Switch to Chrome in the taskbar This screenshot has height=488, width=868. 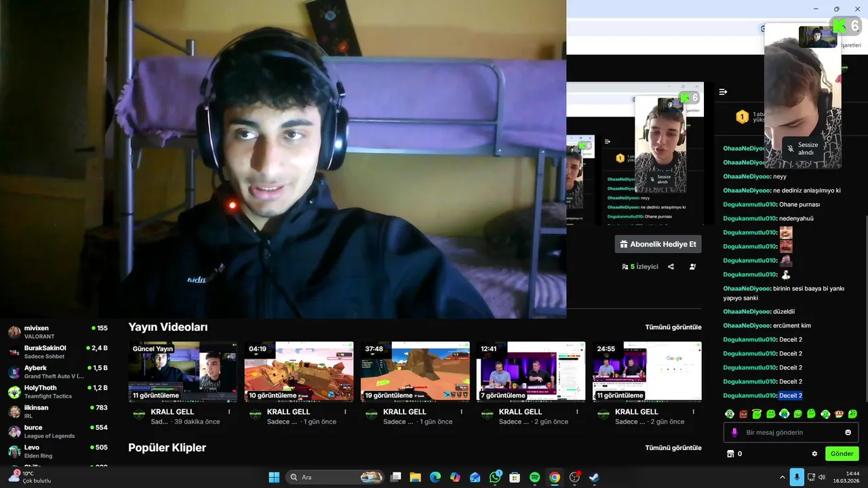tap(555, 477)
